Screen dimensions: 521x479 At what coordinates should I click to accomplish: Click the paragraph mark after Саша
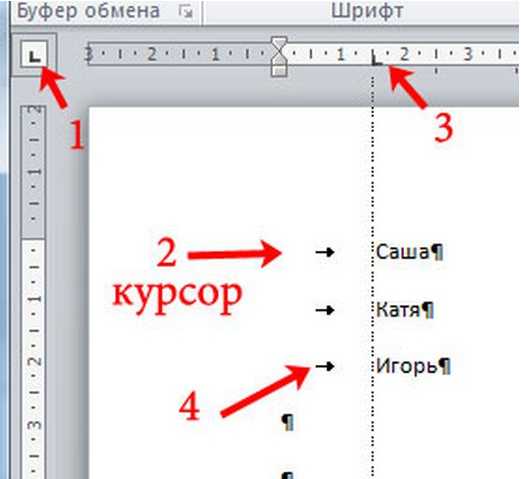(x=436, y=252)
